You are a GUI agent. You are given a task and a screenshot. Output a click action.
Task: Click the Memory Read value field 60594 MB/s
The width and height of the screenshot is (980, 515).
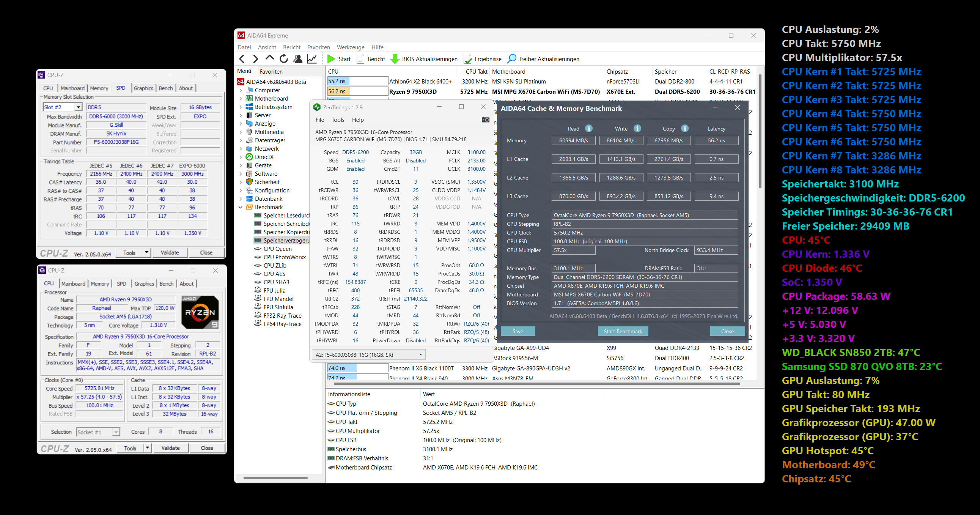pos(573,140)
